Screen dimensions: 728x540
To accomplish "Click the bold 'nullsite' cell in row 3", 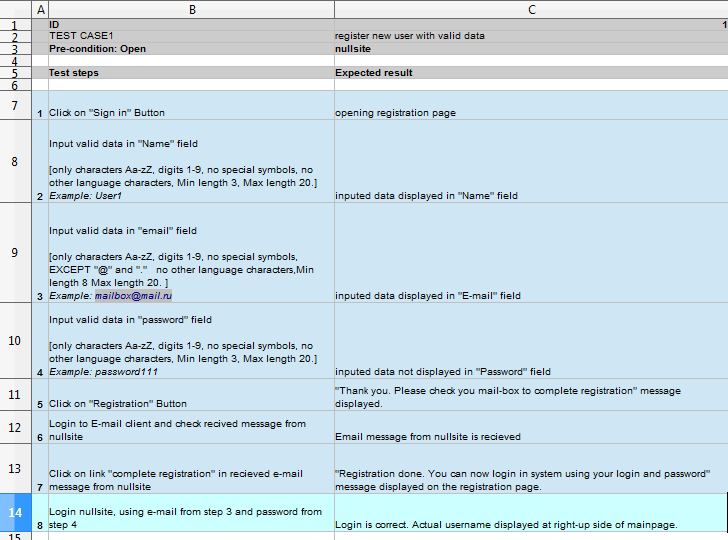I will point(531,49).
